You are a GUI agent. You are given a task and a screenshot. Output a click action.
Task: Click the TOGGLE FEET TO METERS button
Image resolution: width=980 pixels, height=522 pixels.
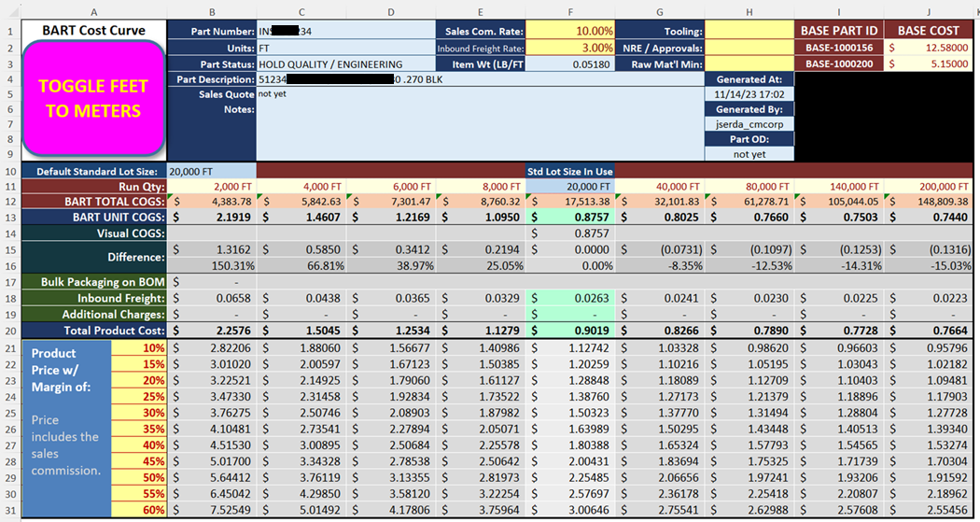point(94,98)
